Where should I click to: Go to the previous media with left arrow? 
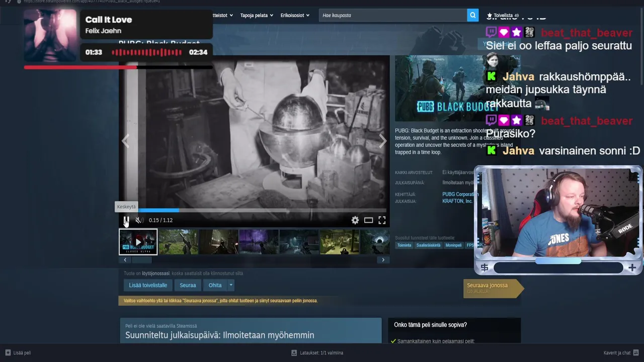click(126, 141)
